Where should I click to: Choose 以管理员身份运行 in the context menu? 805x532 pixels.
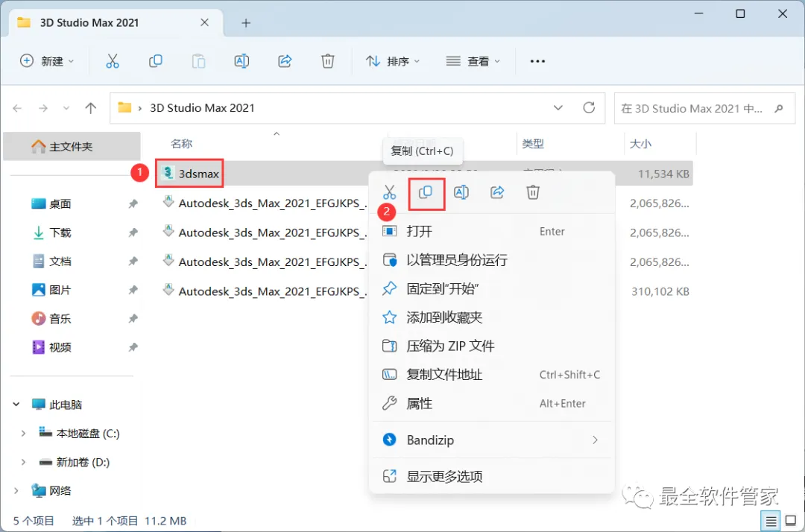[x=492, y=260]
